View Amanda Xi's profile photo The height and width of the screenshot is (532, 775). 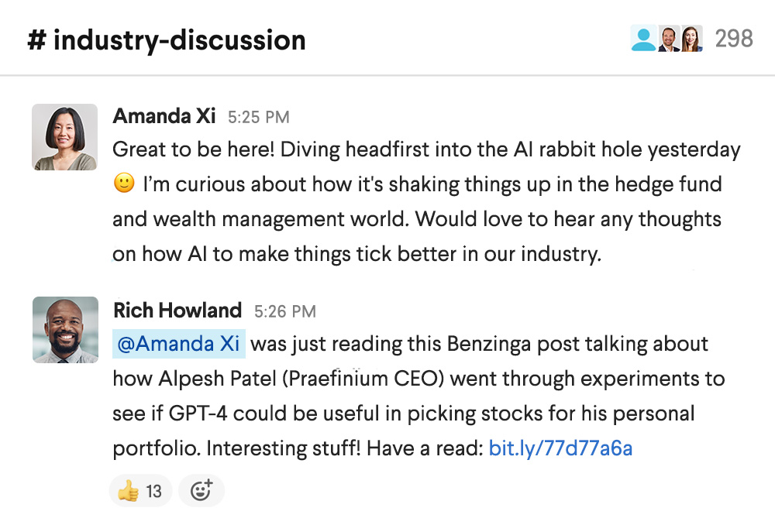(x=64, y=136)
